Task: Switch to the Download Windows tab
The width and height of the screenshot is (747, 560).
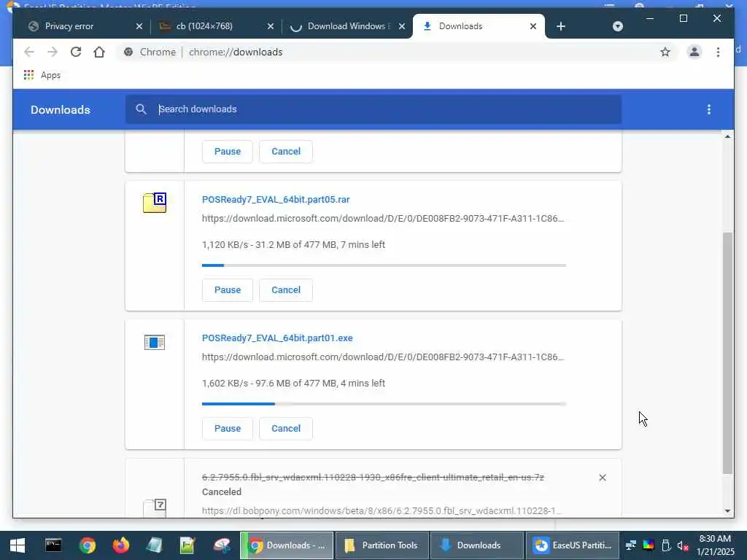Action: [347, 26]
